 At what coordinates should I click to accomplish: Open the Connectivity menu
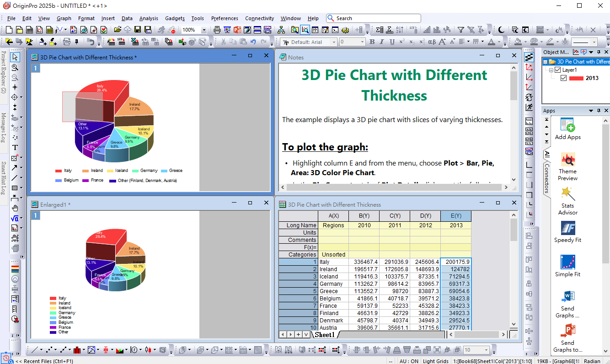point(259,18)
